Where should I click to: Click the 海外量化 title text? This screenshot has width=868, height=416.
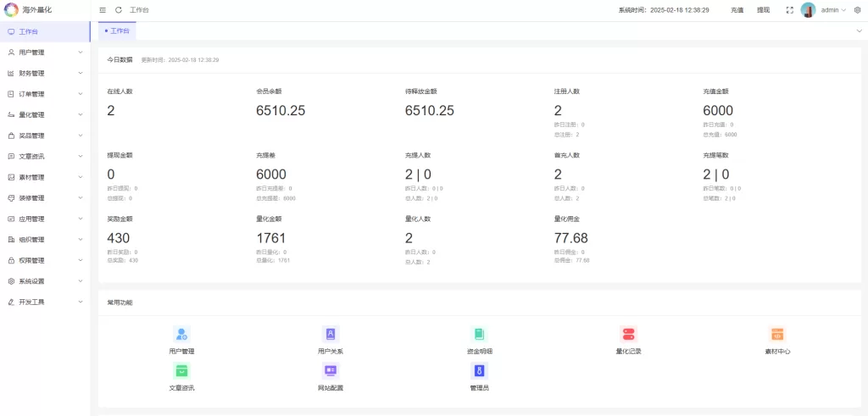37,10
